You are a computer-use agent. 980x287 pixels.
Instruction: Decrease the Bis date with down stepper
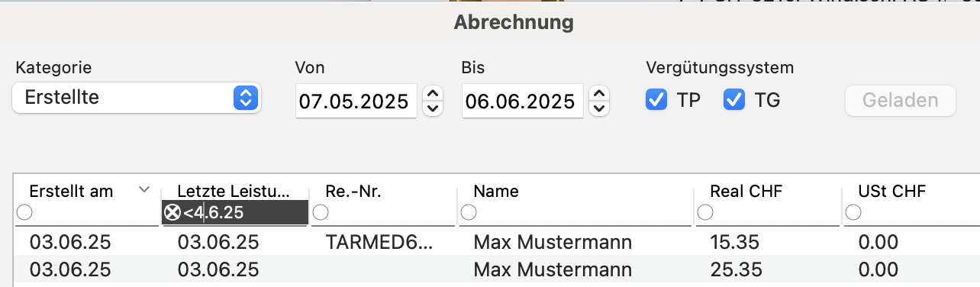point(600,108)
